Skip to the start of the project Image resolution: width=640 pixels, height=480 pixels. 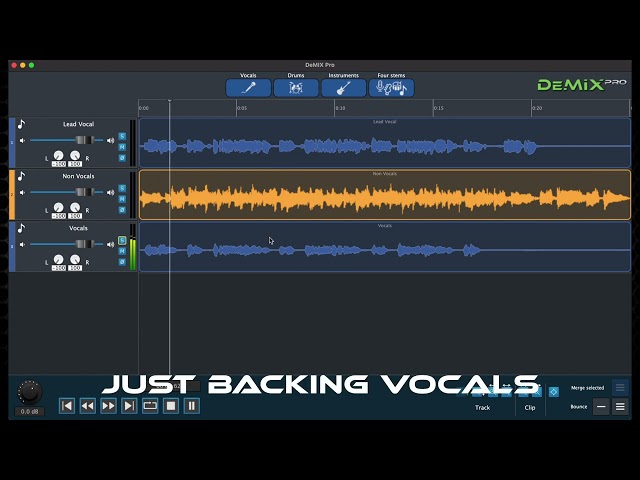pyautogui.click(x=67, y=406)
